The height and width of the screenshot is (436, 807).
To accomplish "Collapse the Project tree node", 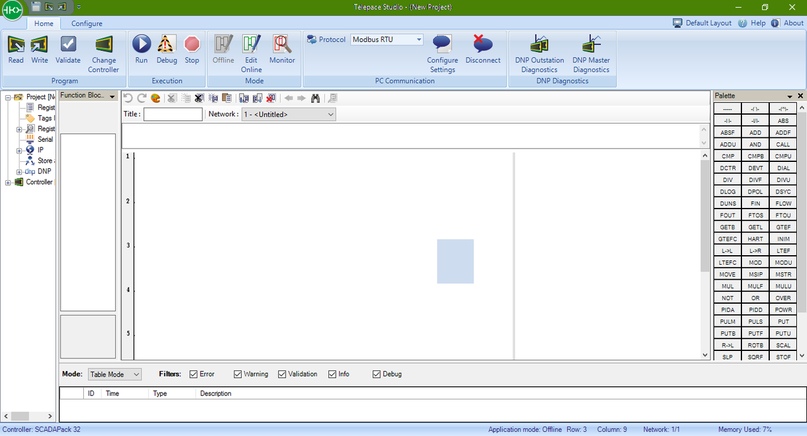I will [x=8, y=97].
